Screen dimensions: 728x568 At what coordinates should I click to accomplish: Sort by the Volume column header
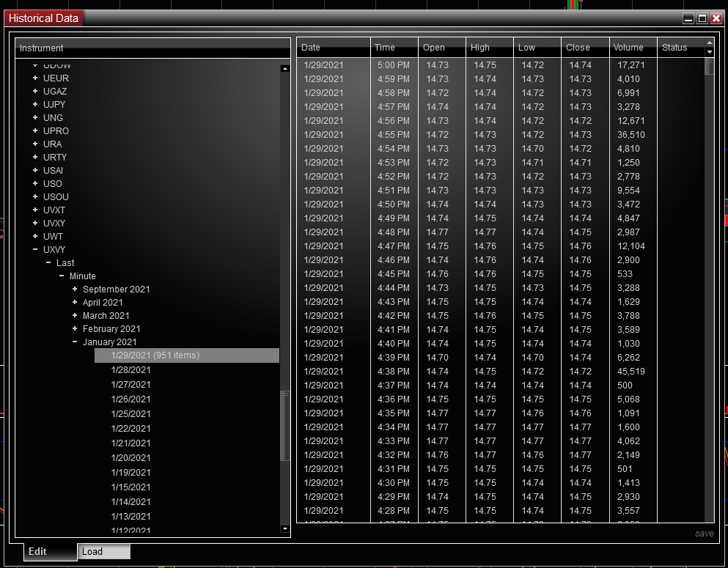click(633, 48)
